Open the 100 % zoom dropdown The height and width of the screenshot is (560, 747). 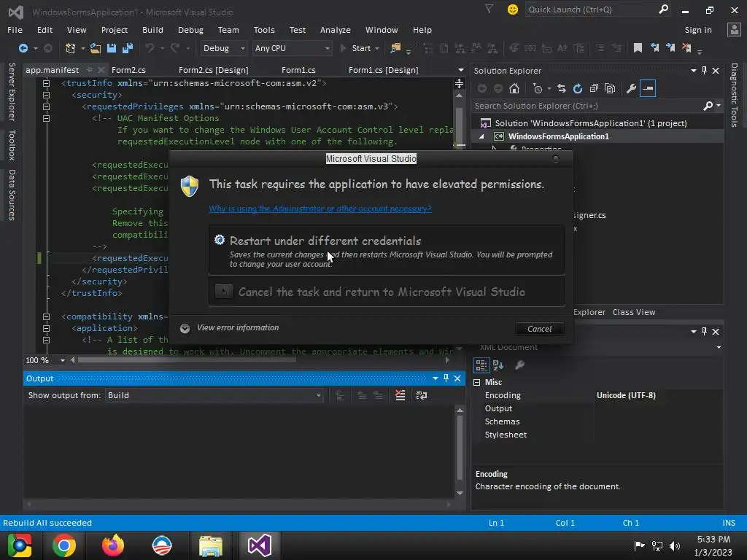click(63, 360)
